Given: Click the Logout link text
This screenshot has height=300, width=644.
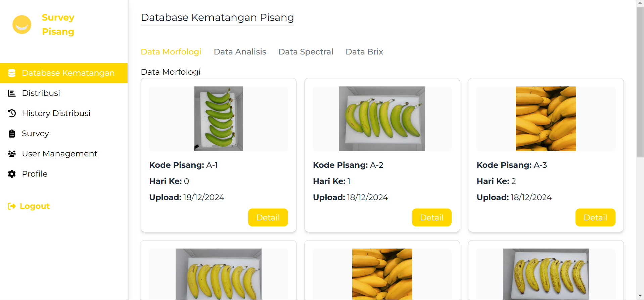Looking at the screenshot, I should (35, 206).
